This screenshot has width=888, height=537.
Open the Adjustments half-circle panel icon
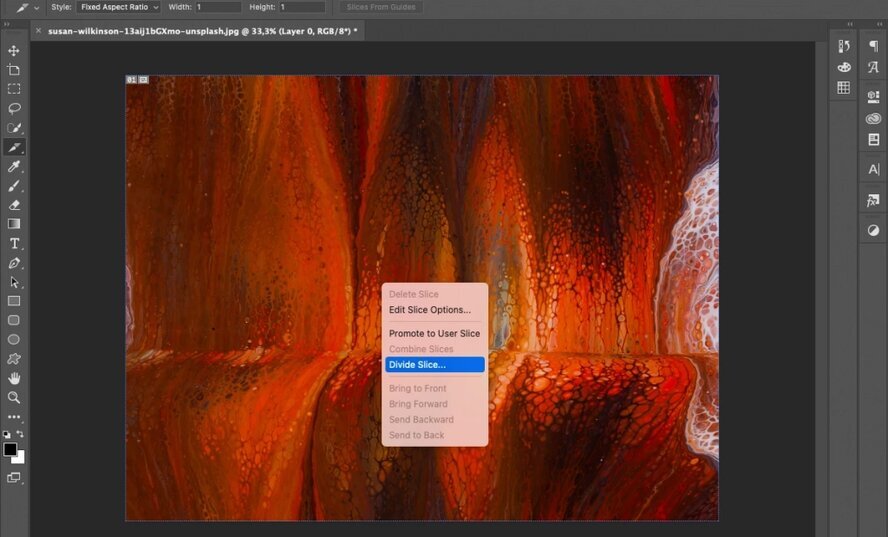pyautogui.click(x=873, y=230)
